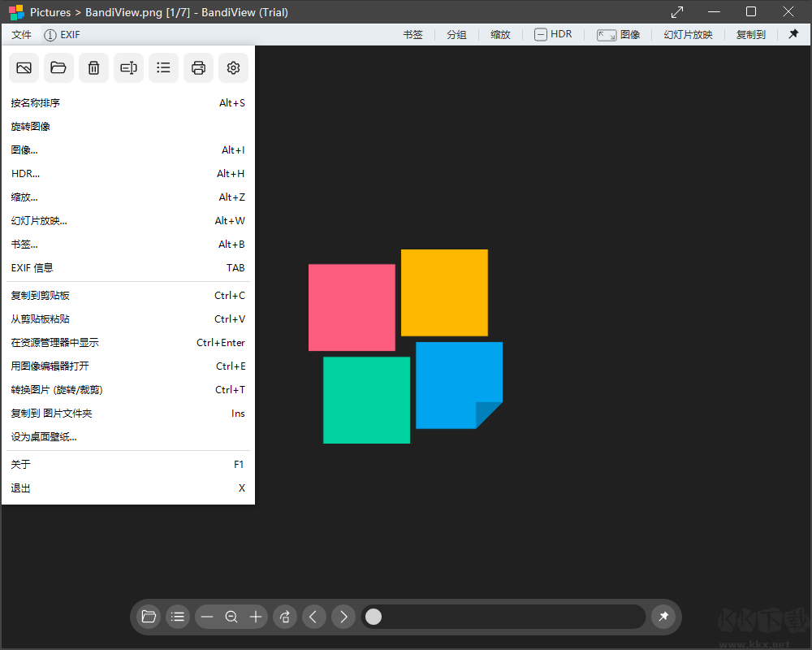This screenshot has height=650, width=812.
Task: Open the EXIF info button in menu bar
Action: pyautogui.click(x=63, y=35)
